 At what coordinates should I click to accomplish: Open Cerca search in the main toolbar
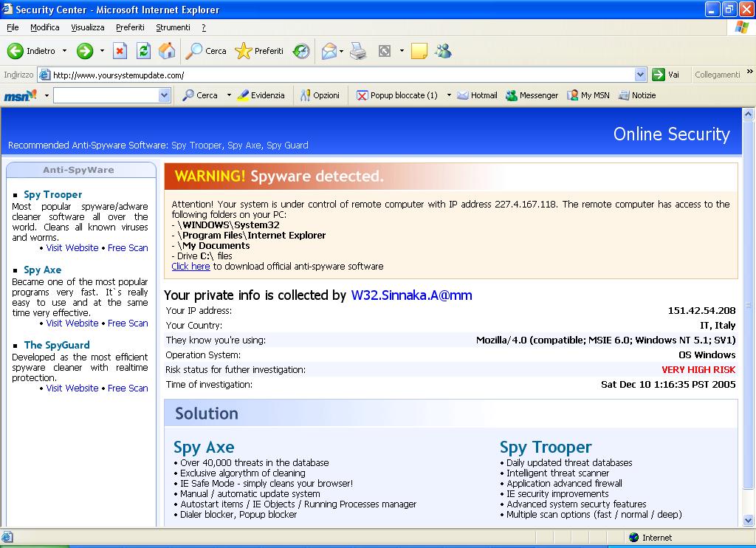tap(206, 51)
